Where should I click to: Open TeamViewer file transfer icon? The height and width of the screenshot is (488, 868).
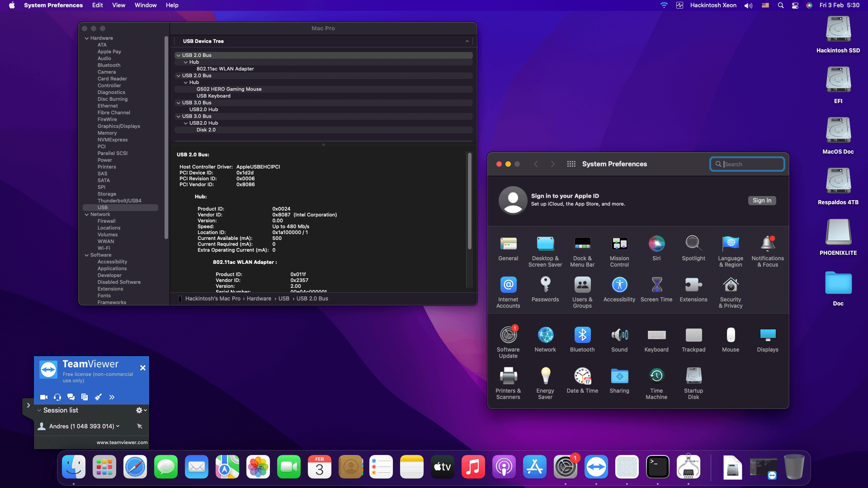pos(85,397)
